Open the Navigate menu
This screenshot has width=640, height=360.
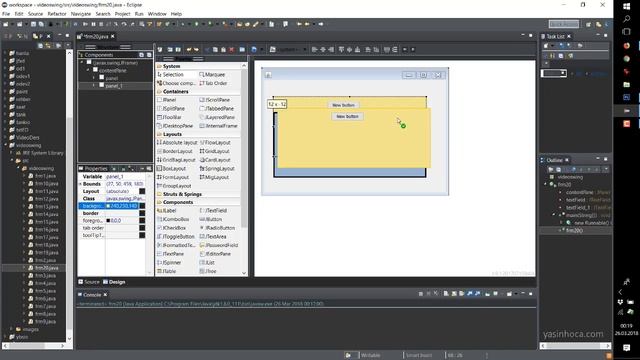click(x=81, y=14)
